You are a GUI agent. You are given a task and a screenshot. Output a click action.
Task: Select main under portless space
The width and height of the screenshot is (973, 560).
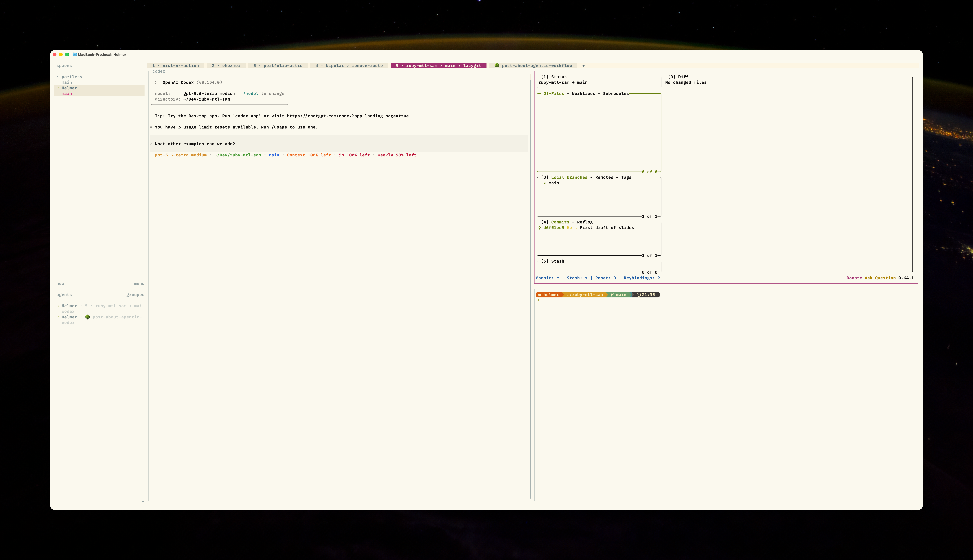click(67, 83)
